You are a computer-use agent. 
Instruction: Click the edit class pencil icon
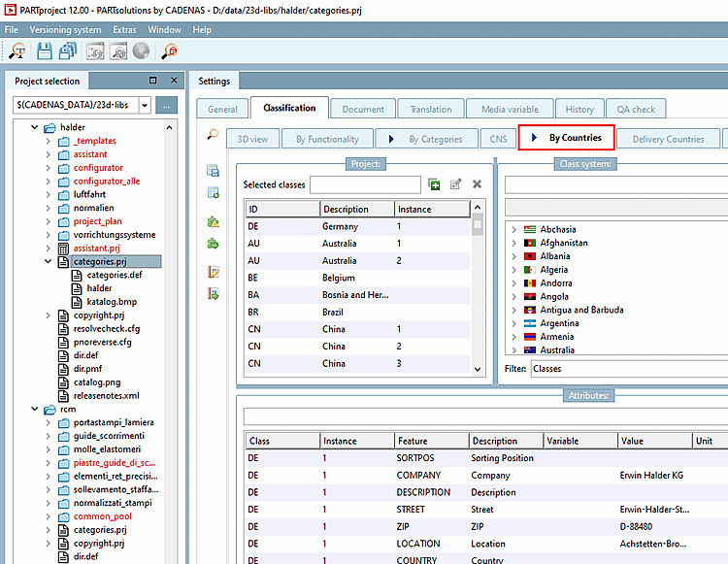coord(455,184)
